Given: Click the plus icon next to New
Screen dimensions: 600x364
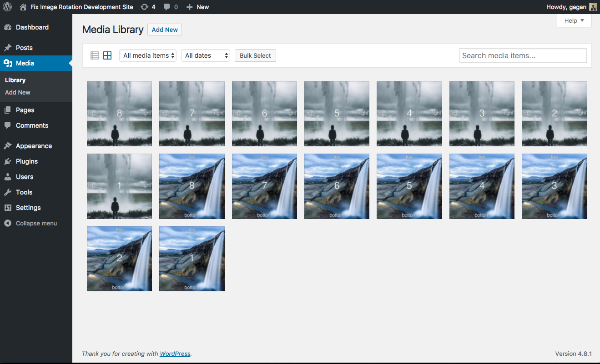Looking at the screenshot, I should pos(190,7).
